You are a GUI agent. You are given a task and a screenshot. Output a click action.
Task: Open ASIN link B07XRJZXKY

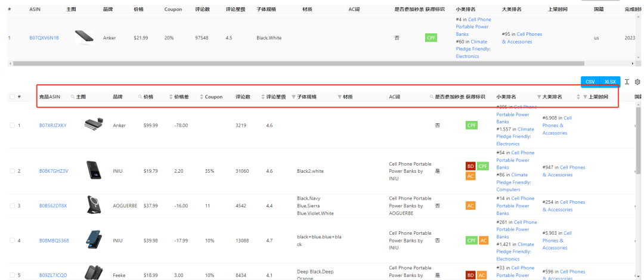[52, 126]
